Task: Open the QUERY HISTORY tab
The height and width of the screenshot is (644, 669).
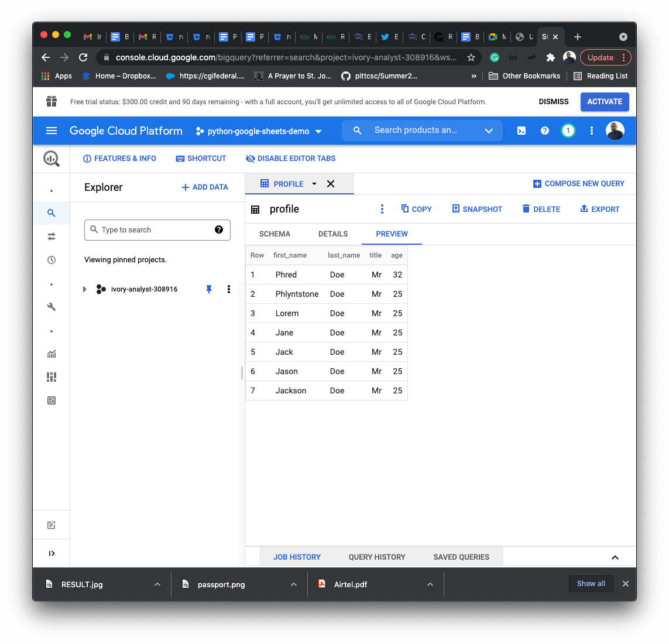Action: 376,557
